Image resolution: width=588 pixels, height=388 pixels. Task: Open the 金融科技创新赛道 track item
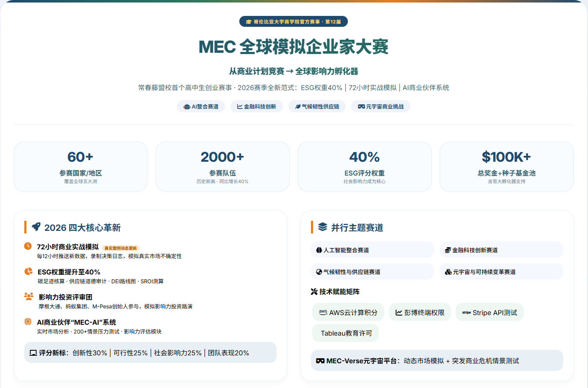pyautogui.click(x=501, y=250)
